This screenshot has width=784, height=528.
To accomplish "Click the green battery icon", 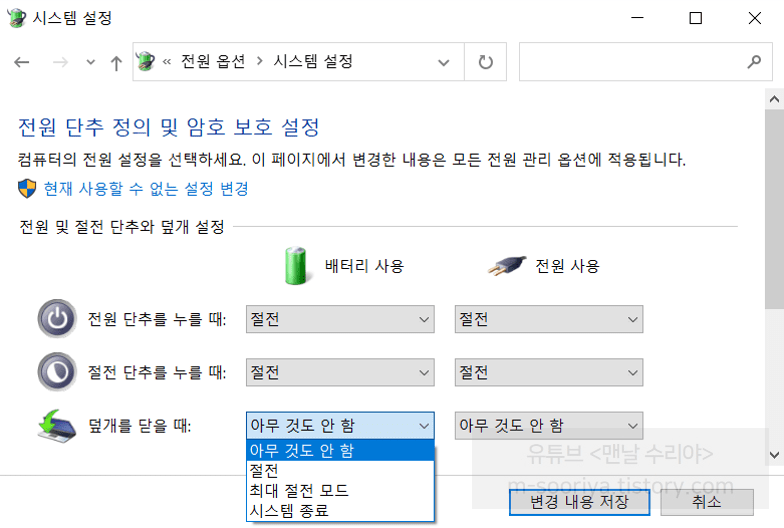I will 296,266.
